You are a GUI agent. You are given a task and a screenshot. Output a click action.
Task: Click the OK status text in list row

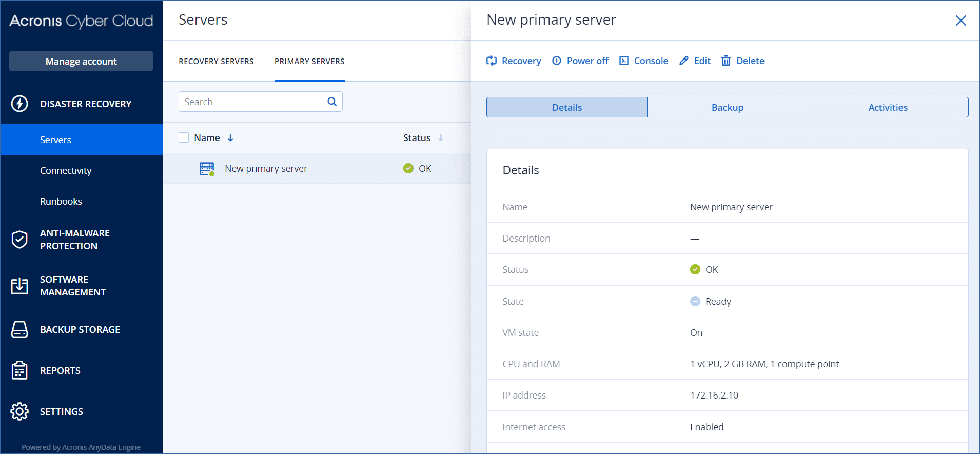pos(425,168)
